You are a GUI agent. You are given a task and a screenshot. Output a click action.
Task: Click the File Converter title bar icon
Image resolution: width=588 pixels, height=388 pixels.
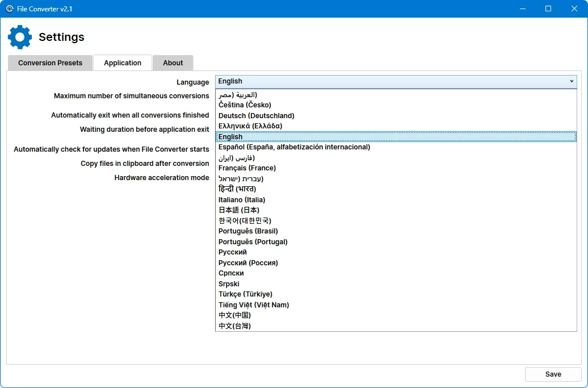tap(9, 9)
